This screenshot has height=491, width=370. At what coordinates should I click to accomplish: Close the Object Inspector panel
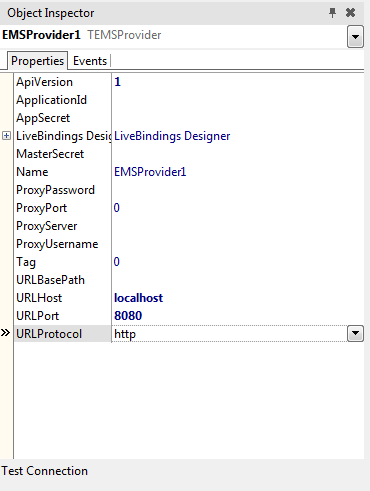[x=350, y=13]
